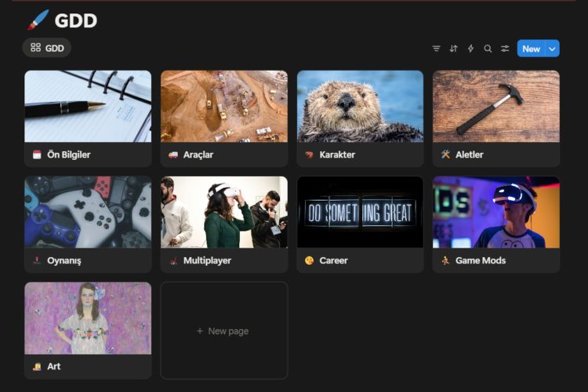Open the Art page title

point(53,366)
